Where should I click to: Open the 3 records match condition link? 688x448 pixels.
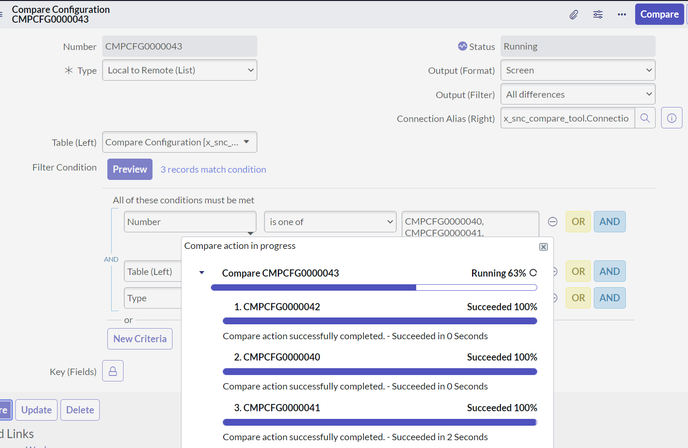(213, 169)
